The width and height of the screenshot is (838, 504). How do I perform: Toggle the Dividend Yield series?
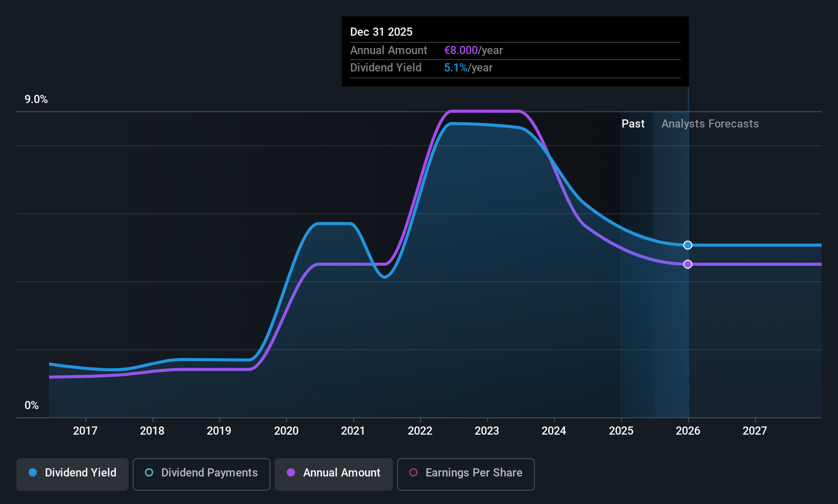tap(72, 474)
